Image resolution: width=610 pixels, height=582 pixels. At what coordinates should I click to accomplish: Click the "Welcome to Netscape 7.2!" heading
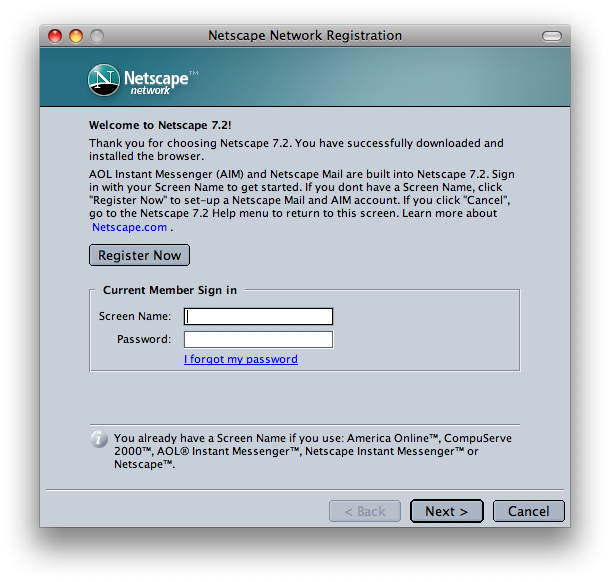pyautogui.click(x=160, y=125)
